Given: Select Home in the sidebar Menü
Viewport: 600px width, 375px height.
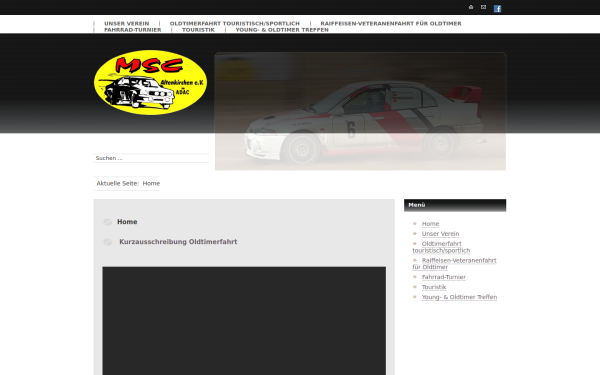Looking at the screenshot, I should tap(430, 223).
